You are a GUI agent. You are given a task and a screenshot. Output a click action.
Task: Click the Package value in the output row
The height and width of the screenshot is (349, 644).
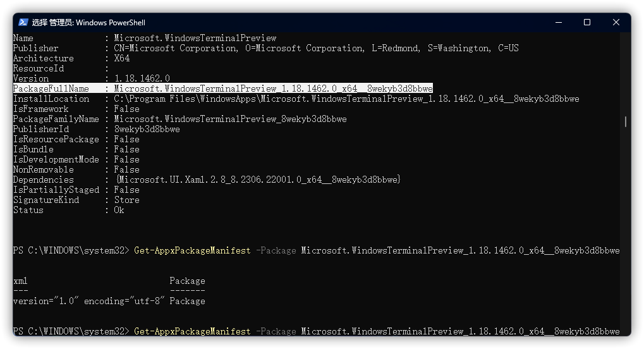point(187,301)
